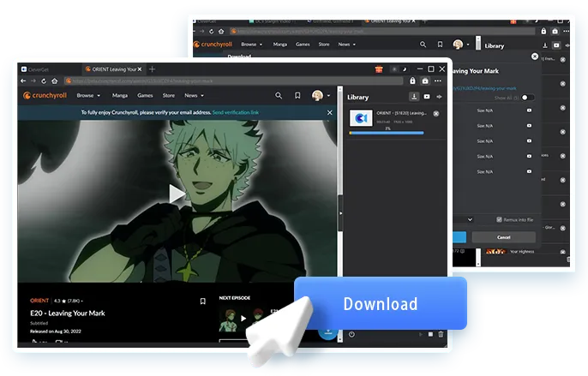Collapse the Library side panel using the divider arrow

340,213
